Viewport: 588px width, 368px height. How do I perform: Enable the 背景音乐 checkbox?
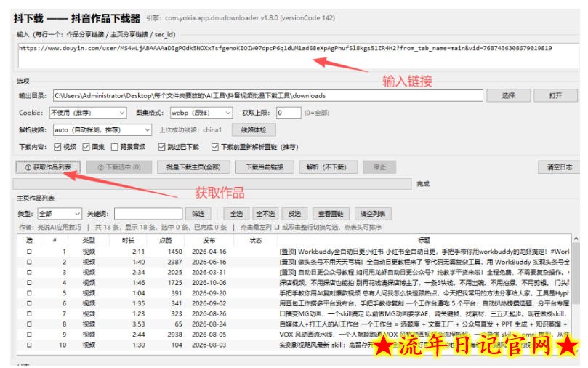(115, 147)
